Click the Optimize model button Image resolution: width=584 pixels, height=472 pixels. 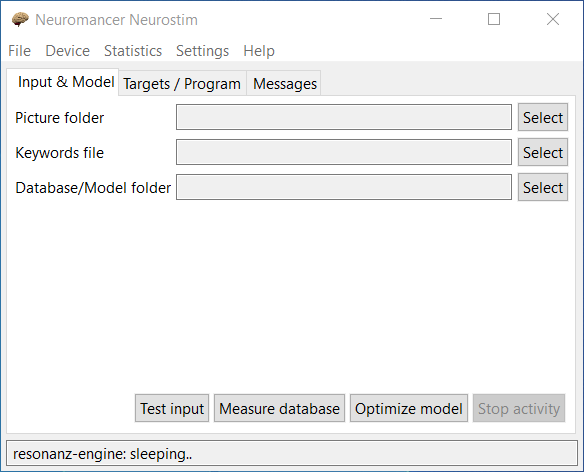point(409,408)
